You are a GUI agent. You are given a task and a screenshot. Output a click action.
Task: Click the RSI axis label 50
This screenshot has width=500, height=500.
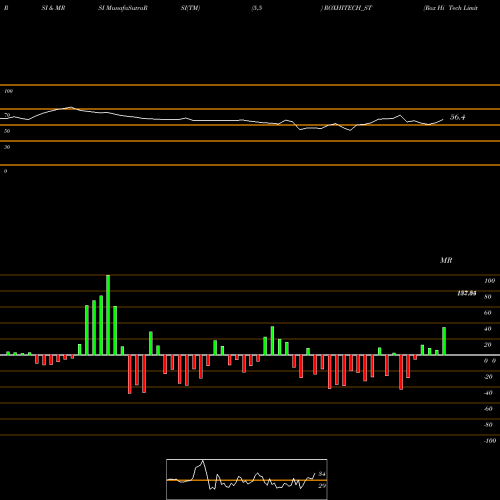click(7, 131)
